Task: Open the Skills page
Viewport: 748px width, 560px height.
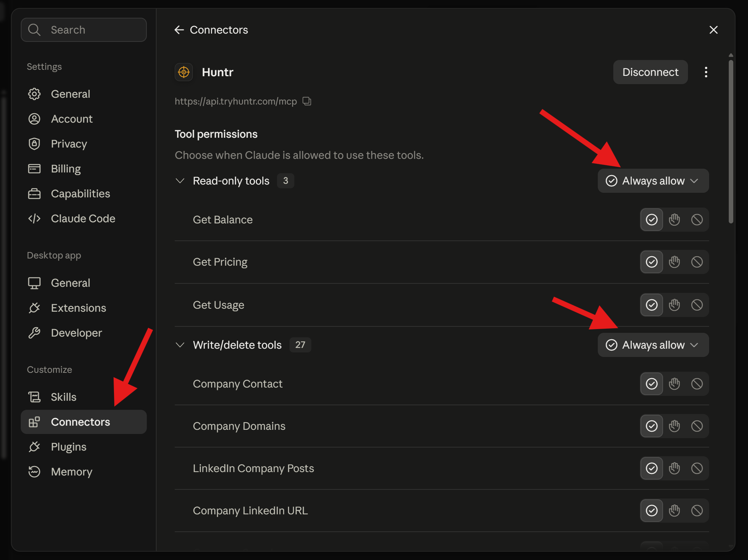Action: pos(84,397)
